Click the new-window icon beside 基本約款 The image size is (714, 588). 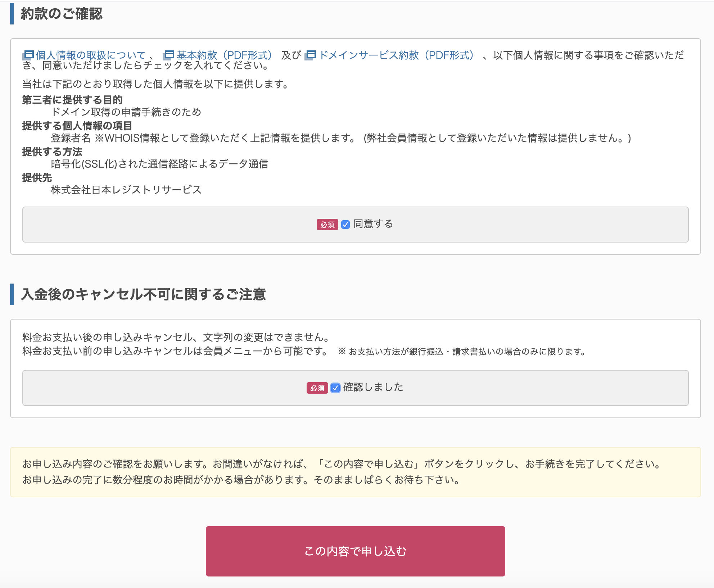pyautogui.click(x=168, y=55)
